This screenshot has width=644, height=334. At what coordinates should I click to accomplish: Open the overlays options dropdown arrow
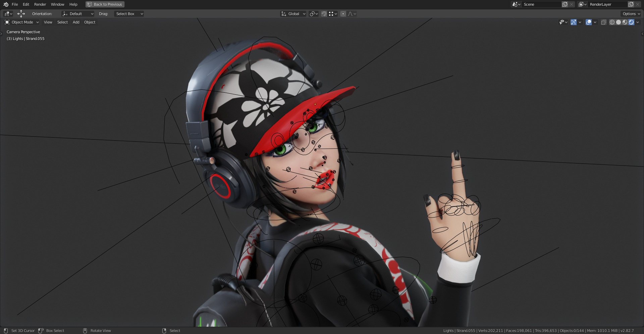pyautogui.click(x=595, y=22)
